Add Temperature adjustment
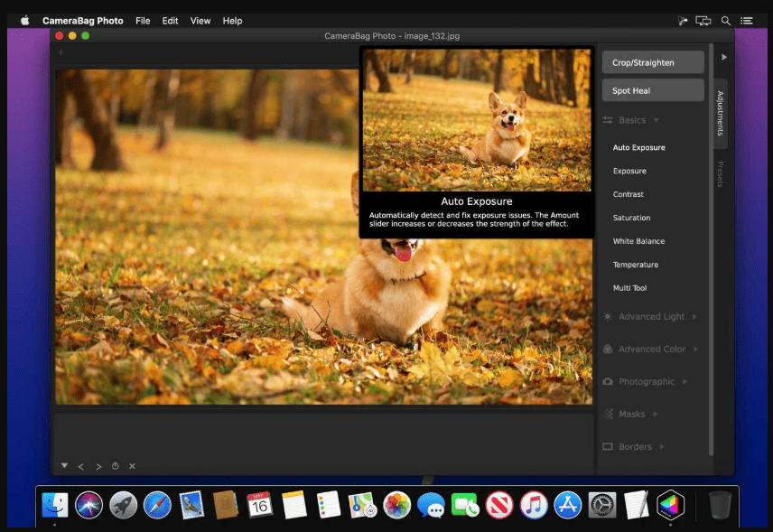This screenshot has height=532, width=773. 635,265
